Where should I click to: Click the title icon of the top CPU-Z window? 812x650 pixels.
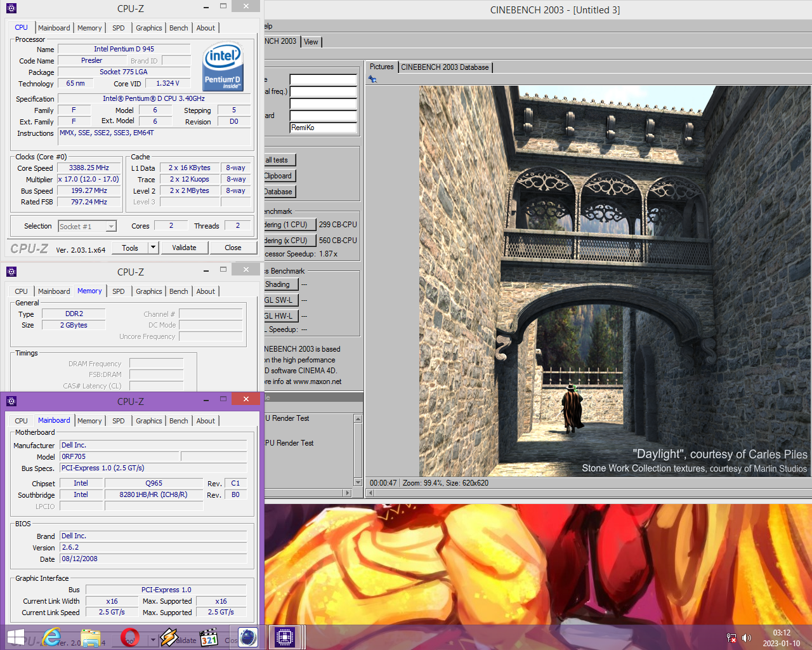(x=11, y=8)
